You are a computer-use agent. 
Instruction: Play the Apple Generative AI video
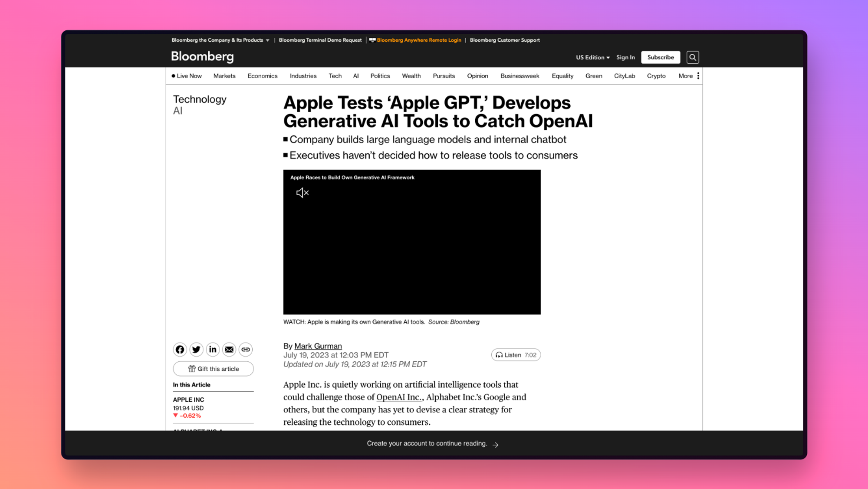tap(412, 242)
